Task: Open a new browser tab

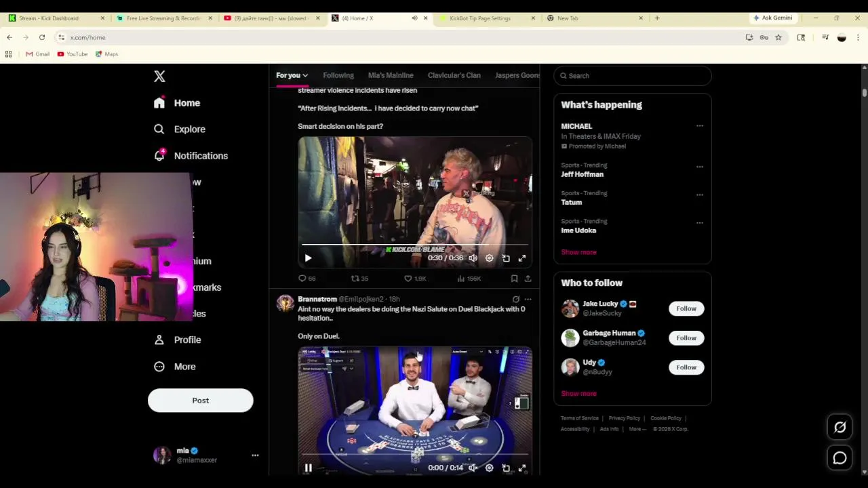Action: (656, 18)
